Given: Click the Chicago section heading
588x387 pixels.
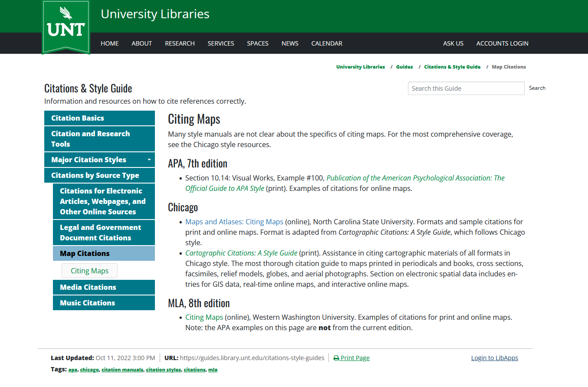Looking at the screenshot, I should tap(183, 207).
